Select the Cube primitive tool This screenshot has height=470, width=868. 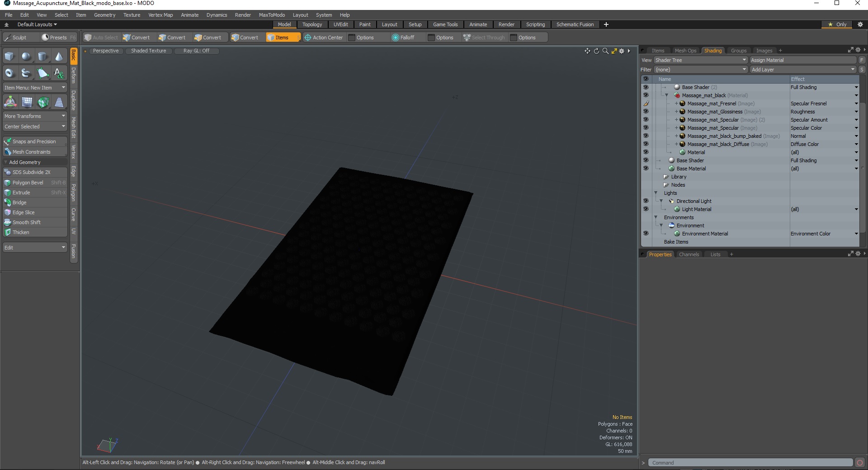click(x=10, y=56)
